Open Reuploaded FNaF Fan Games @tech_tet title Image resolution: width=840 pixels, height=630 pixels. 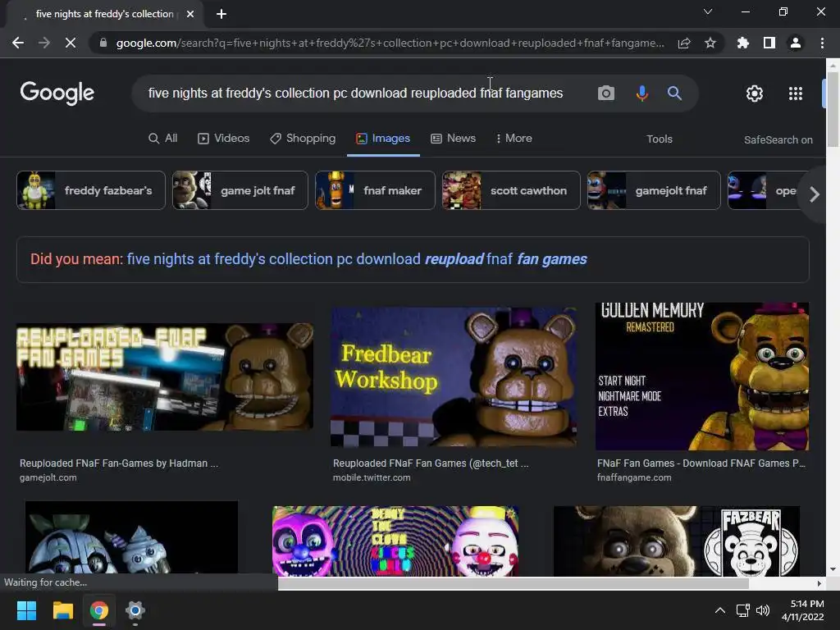click(431, 463)
